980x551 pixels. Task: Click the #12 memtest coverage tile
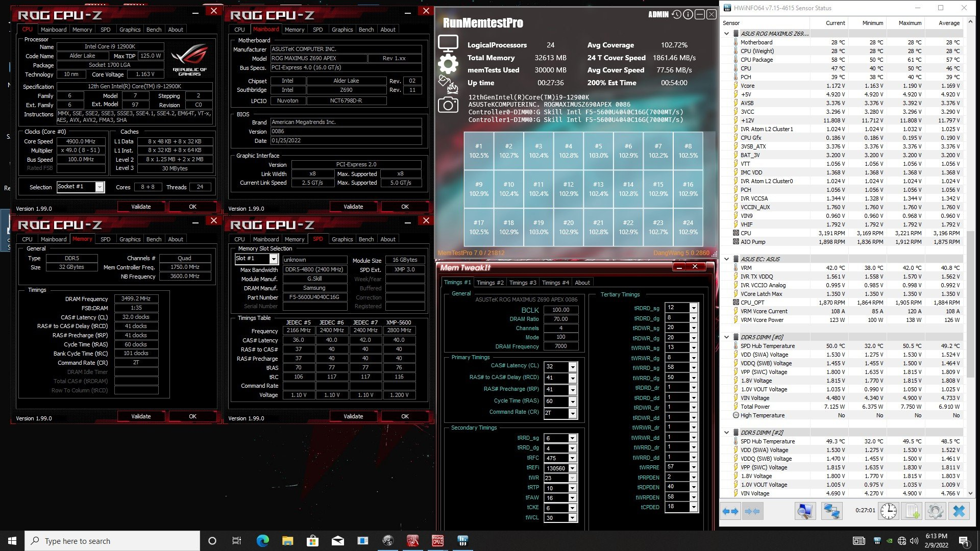click(568, 189)
